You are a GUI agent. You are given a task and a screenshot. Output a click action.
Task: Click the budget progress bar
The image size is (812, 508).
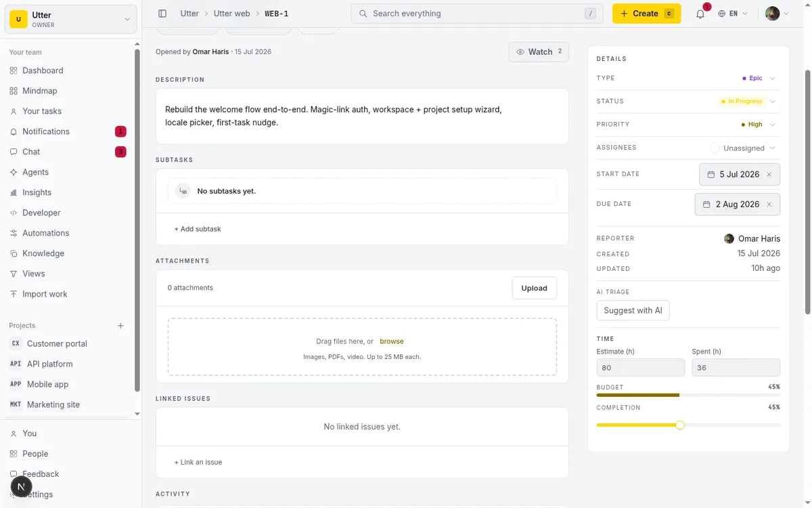688,395
